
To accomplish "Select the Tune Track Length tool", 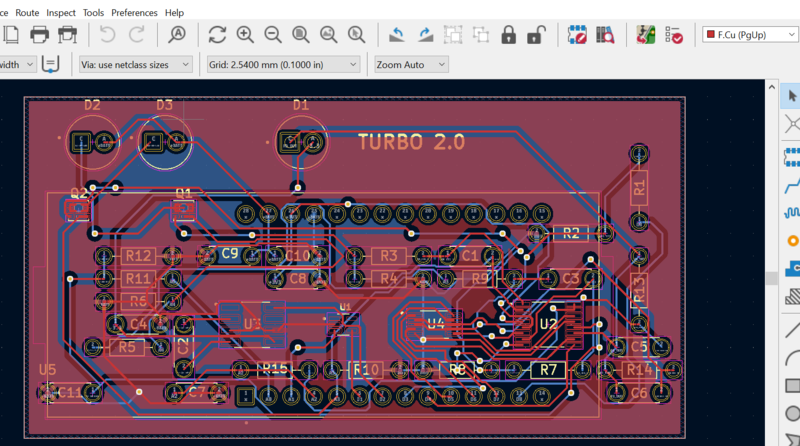I will pos(792,212).
